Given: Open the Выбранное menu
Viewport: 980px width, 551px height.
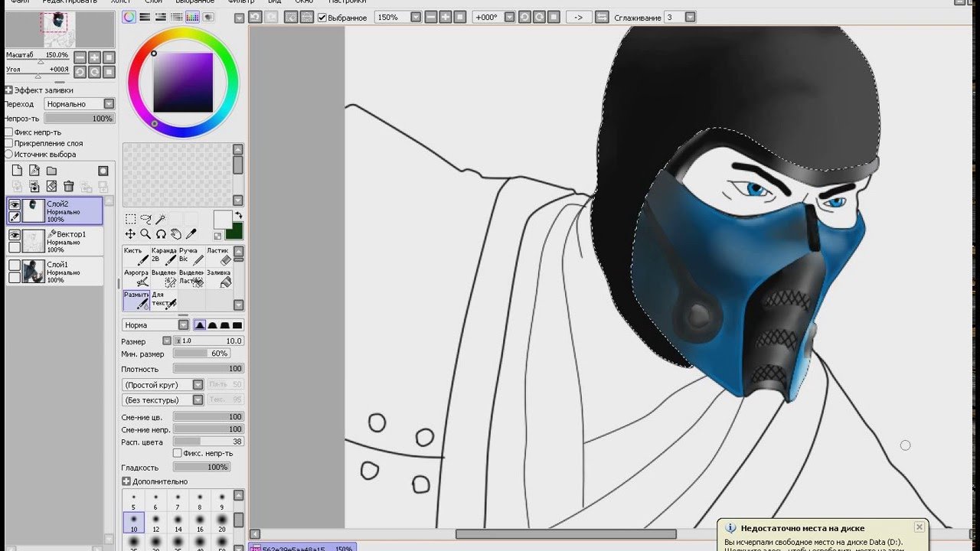Looking at the screenshot, I should point(195,2).
